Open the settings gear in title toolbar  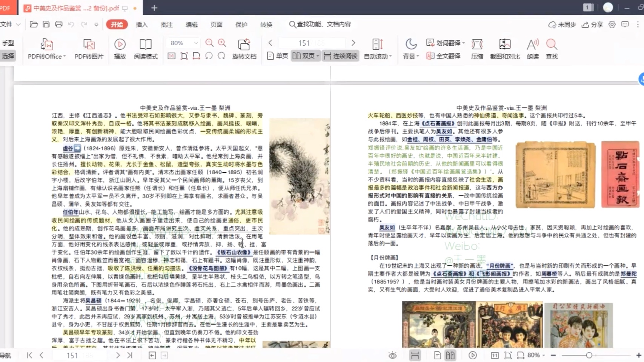point(612,25)
